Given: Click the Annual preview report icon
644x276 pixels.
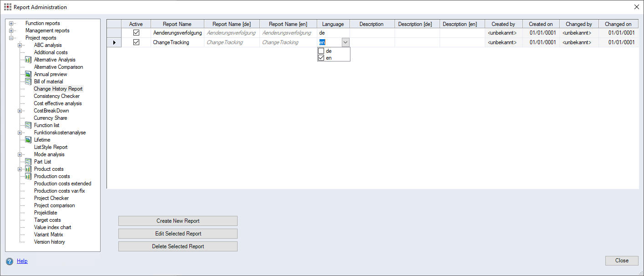Looking at the screenshot, I should coord(28,74).
